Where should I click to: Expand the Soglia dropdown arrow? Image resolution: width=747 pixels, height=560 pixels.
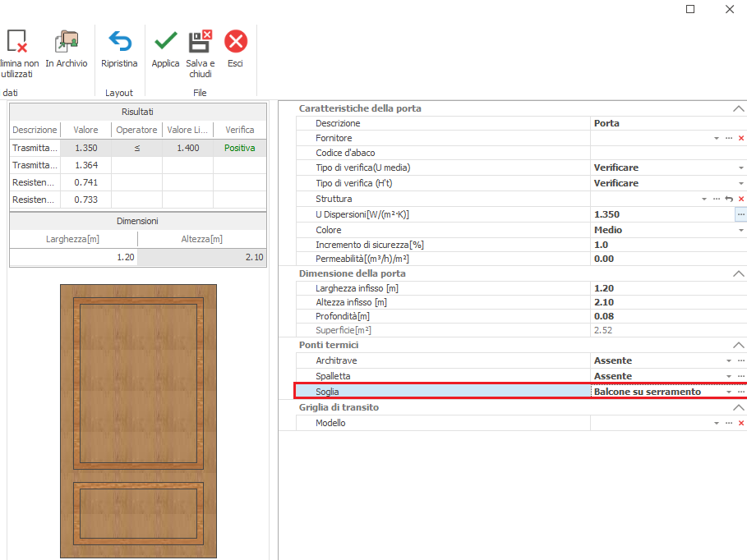(729, 392)
